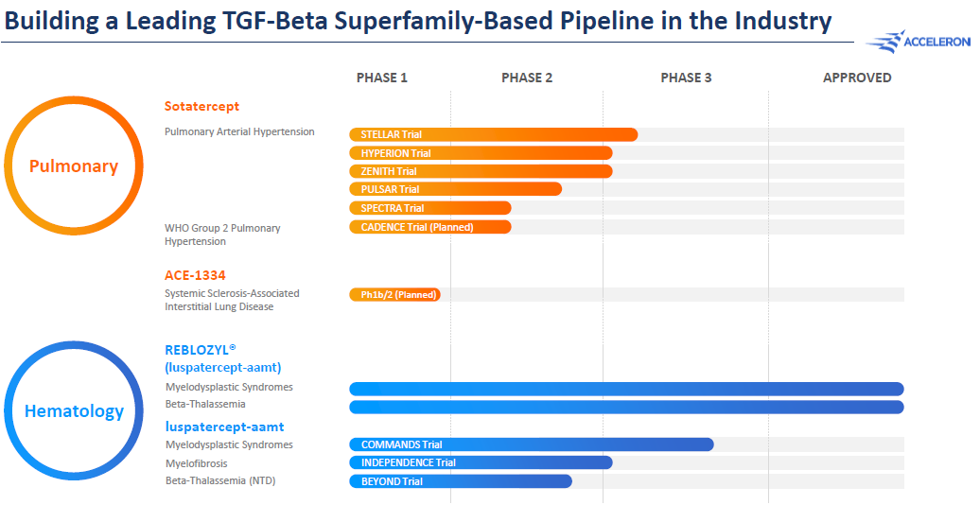
Task: Click the Pulmonary circle graphic
Action: pyautogui.click(x=74, y=165)
